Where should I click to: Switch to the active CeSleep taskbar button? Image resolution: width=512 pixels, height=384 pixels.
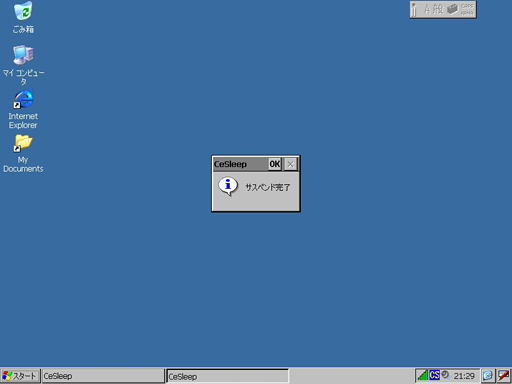coord(228,376)
